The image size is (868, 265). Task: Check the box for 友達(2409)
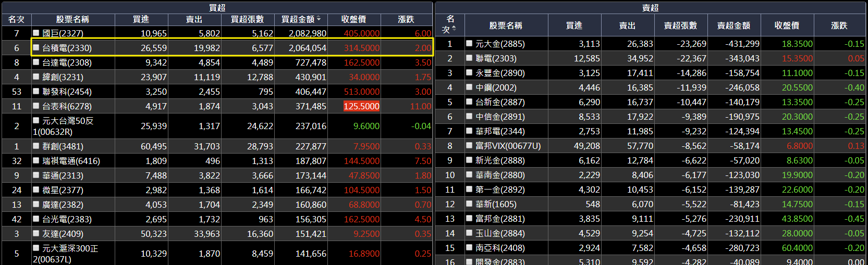(36, 233)
